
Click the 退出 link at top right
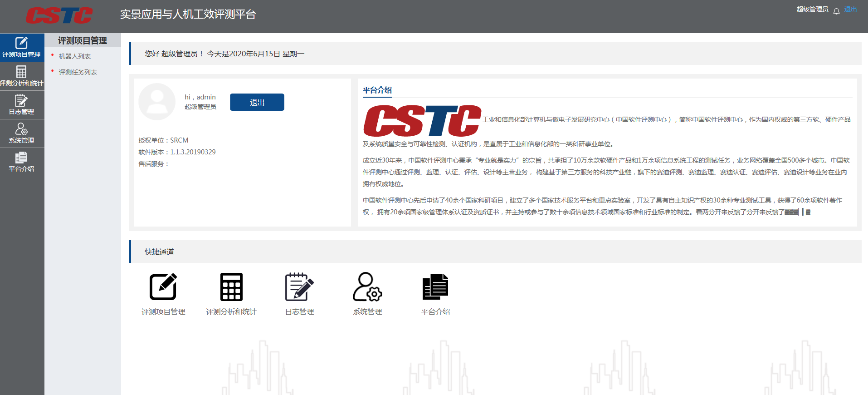click(x=850, y=9)
